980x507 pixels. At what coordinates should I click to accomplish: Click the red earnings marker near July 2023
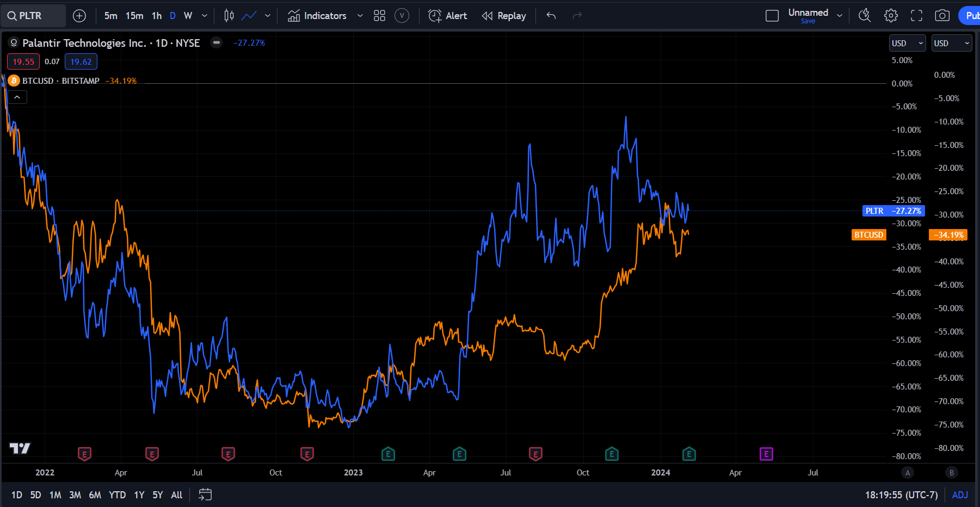tap(535, 454)
